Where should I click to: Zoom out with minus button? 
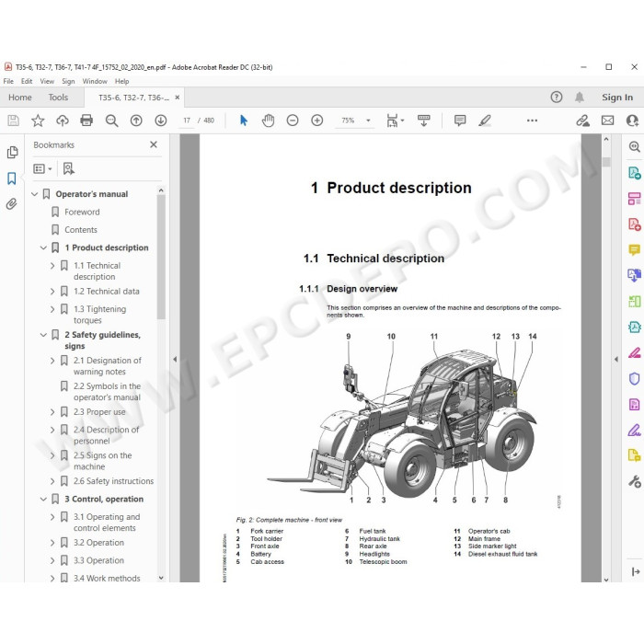tap(293, 121)
